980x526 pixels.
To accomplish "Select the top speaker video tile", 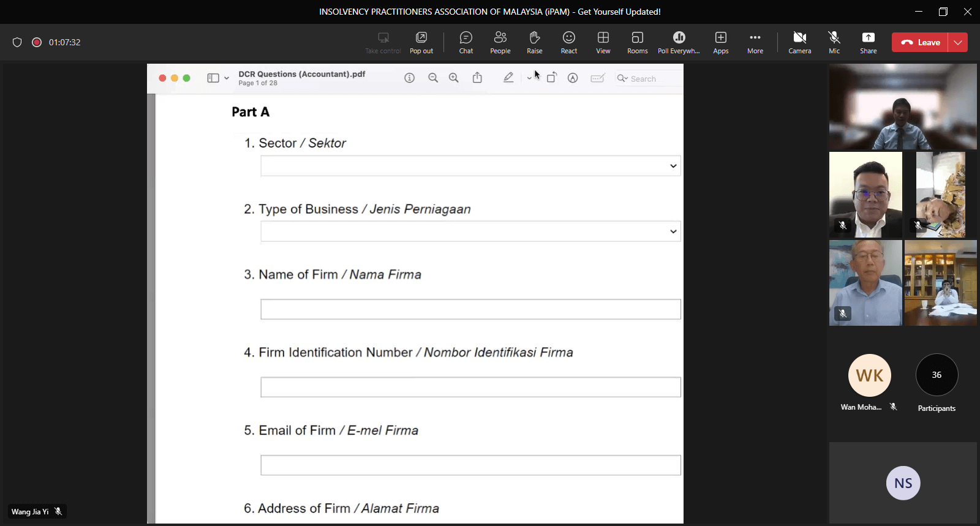I will pyautogui.click(x=903, y=107).
